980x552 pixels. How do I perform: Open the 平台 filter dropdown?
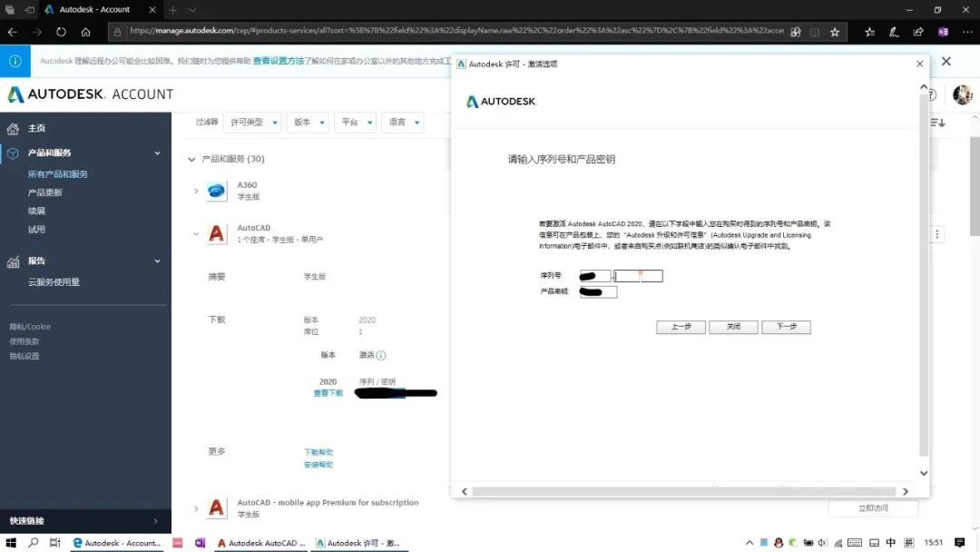point(357,123)
